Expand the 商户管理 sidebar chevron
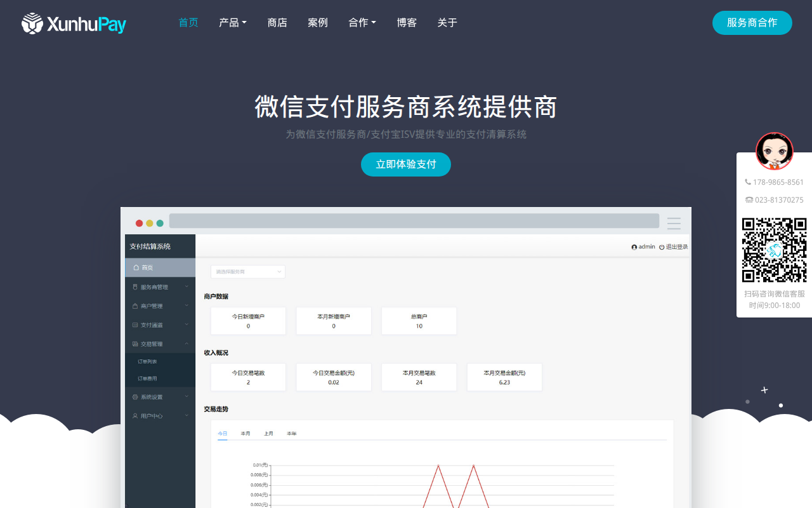 click(x=187, y=305)
